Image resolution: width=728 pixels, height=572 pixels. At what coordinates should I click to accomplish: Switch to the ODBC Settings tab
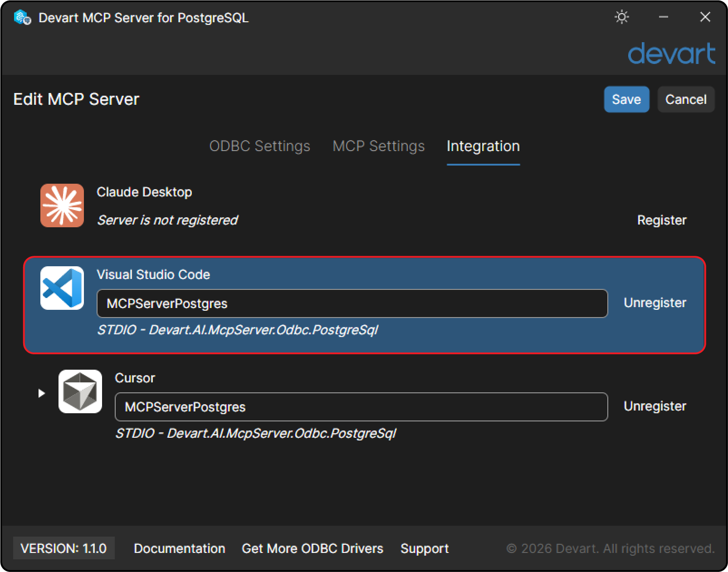click(x=259, y=146)
